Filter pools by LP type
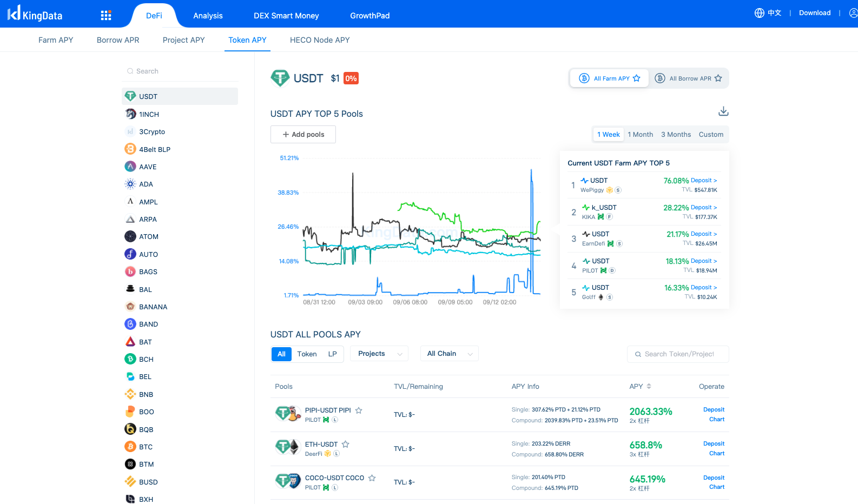The width and height of the screenshot is (858, 504). [x=332, y=354]
